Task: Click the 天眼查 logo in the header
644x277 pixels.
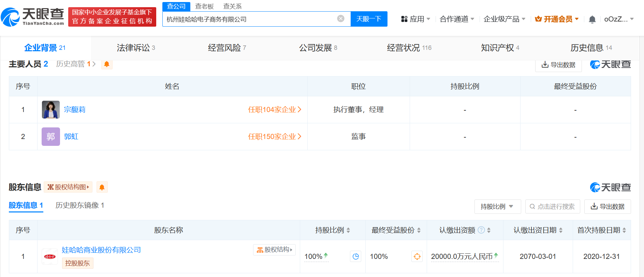Action: [33, 17]
